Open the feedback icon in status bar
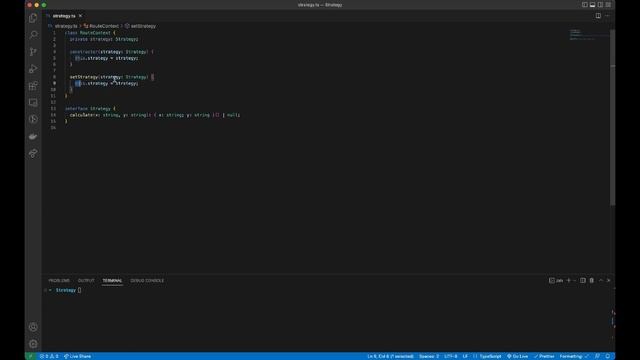640x360 pixels. pos(598,356)
